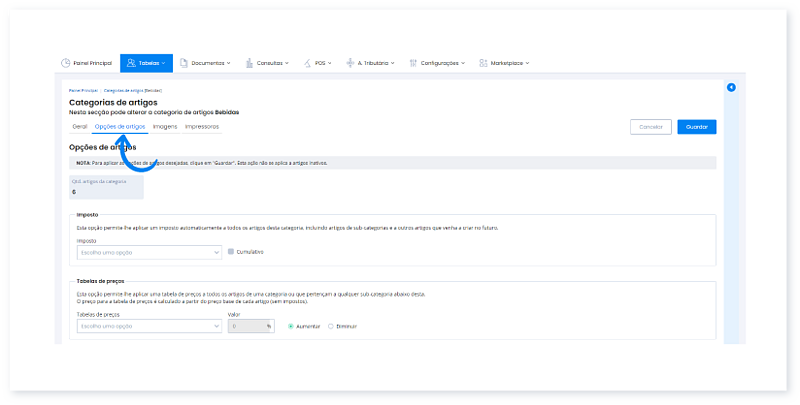800x405 pixels.
Task: Click the Valor percentage input field
Action: 246,326
